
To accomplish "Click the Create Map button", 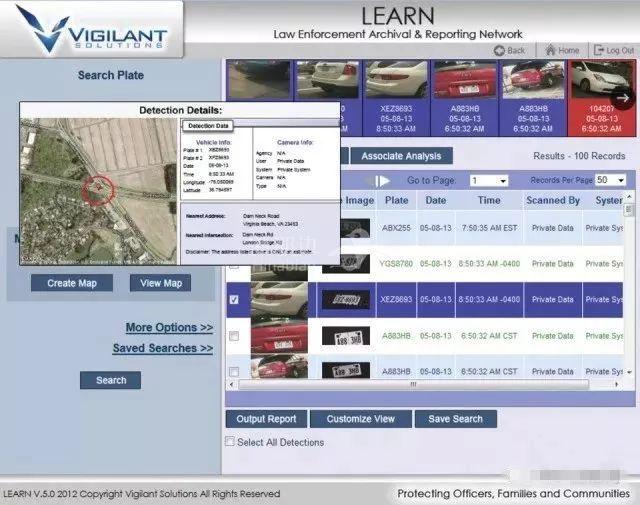I will (72, 283).
